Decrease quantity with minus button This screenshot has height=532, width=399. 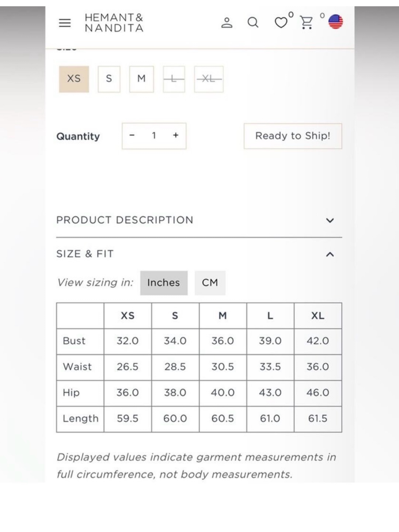click(132, 135)
